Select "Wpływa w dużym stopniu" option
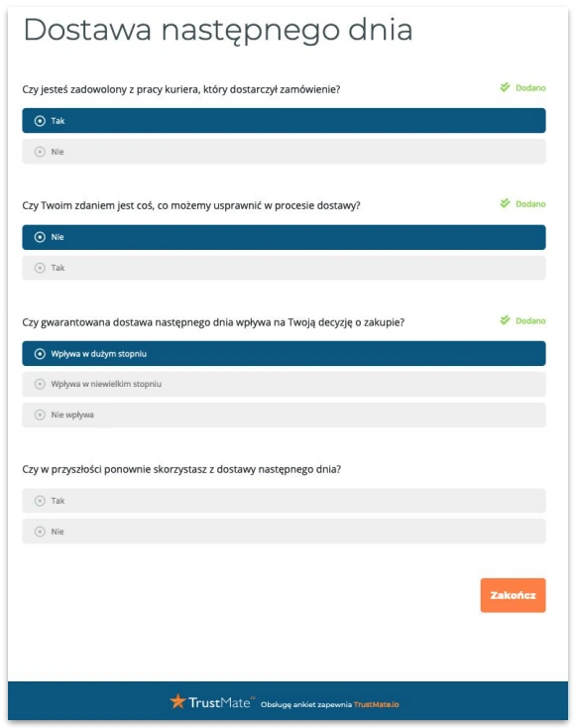This screenshot has height=728, width=576. [x=284, y=354]
